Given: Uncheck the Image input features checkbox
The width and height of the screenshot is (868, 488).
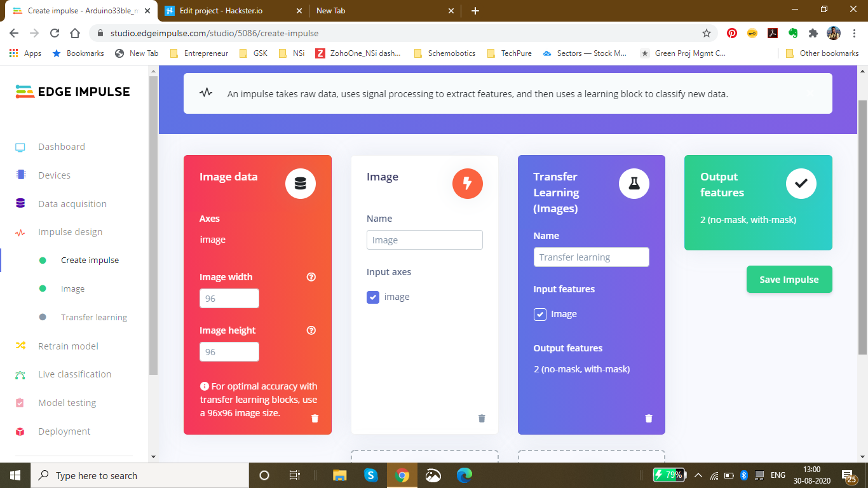Looking at the screenshot, I should (539, 314).
